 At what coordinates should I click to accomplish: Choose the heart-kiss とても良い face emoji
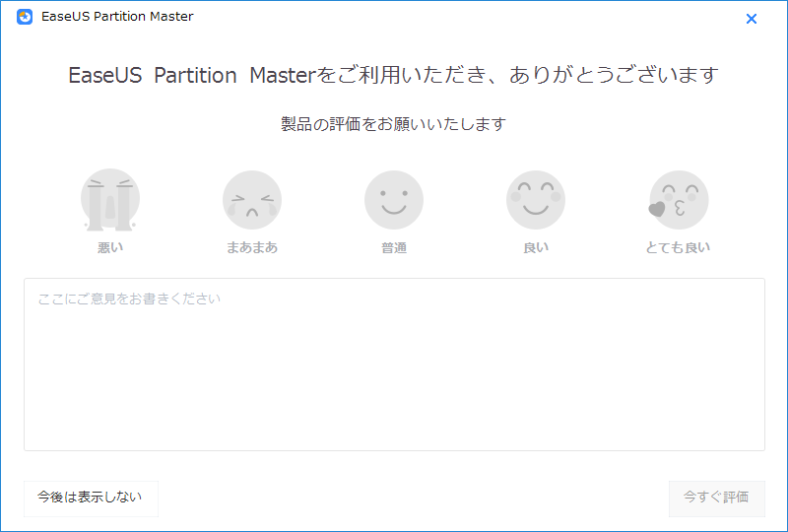tap(678, 200)
